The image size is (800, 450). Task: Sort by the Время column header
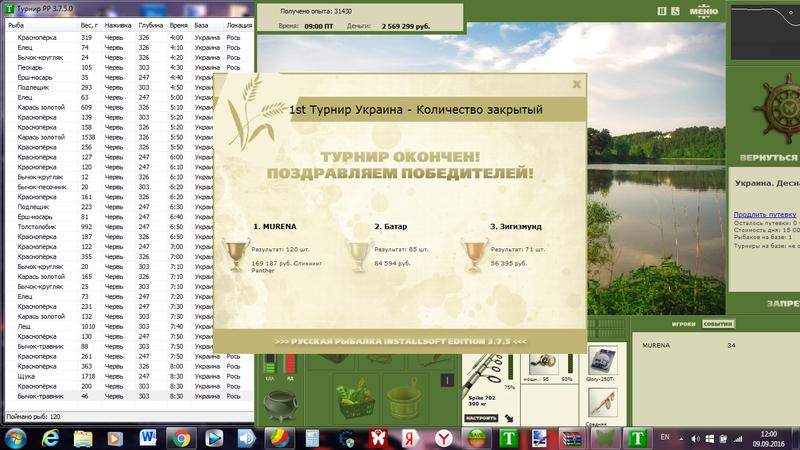179,25
